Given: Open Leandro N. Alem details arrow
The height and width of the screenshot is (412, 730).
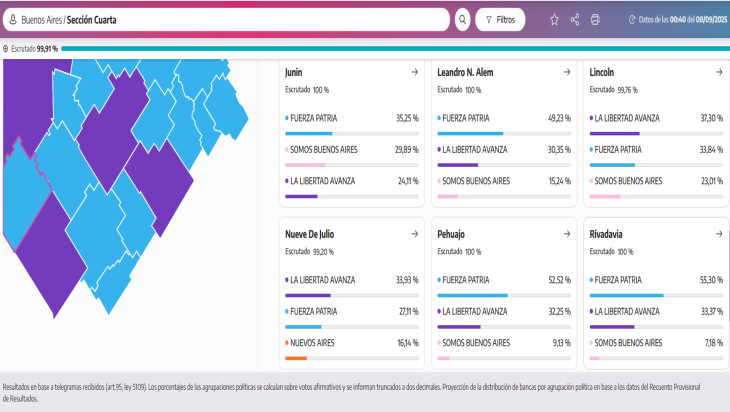Looking at the screenshot, I should pyautogui.click(x=567, y=72).
